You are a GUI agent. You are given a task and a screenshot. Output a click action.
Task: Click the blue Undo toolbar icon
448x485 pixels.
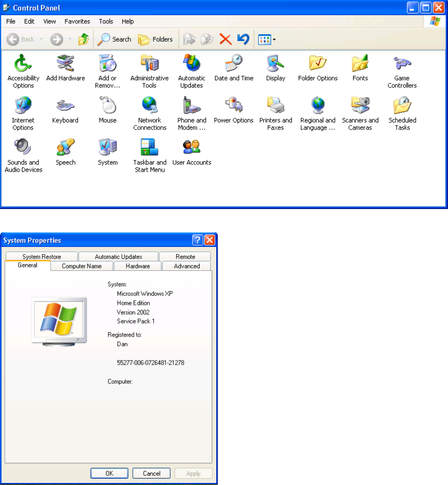(x=243, y=39)
